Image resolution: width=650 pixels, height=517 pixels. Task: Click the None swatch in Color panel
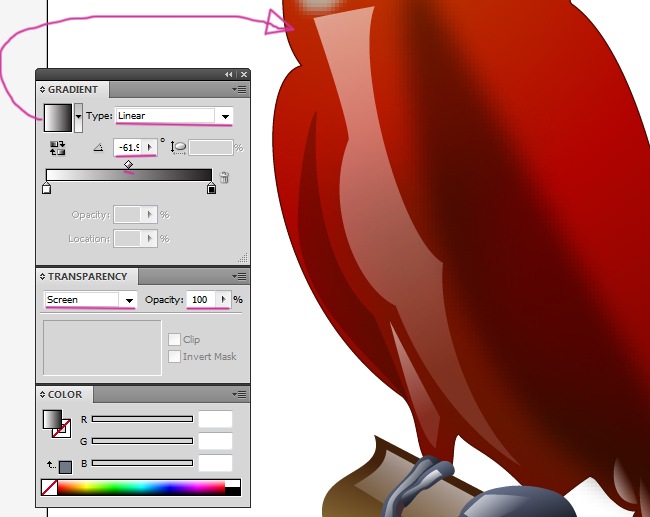click(48, 488)
